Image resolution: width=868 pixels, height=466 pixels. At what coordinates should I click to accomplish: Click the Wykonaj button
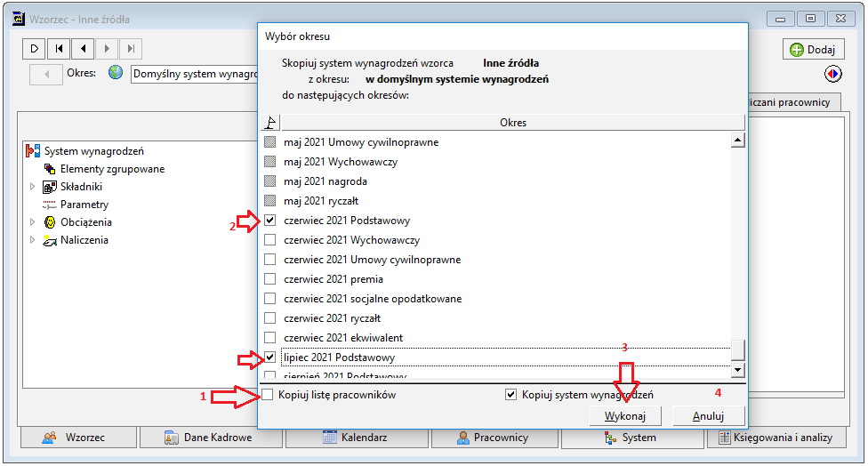tap(625, 415)
